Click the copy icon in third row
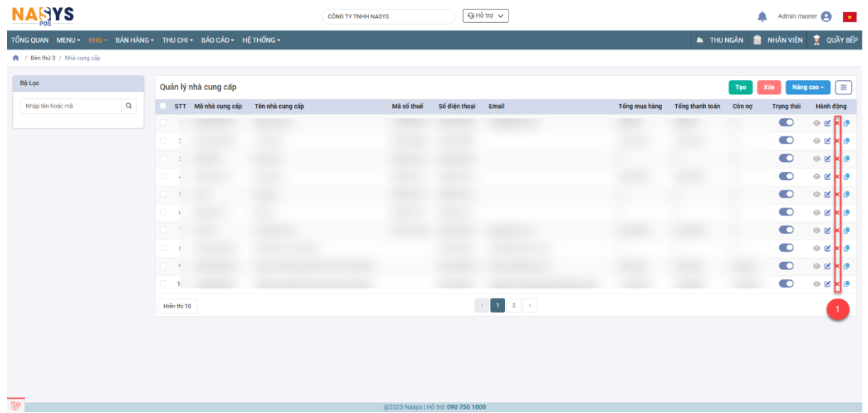The height and width of the screenshot is (413, 868). point(847,159)
